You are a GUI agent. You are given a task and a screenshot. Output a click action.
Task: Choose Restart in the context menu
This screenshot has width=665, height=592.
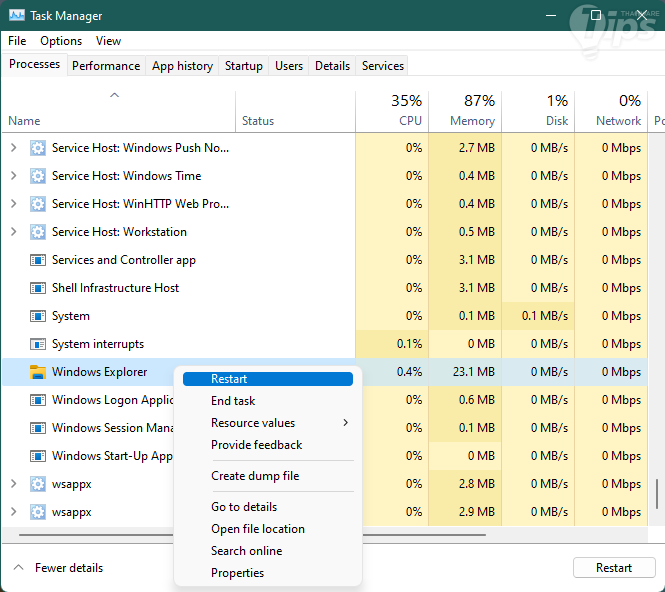(268, 379)
